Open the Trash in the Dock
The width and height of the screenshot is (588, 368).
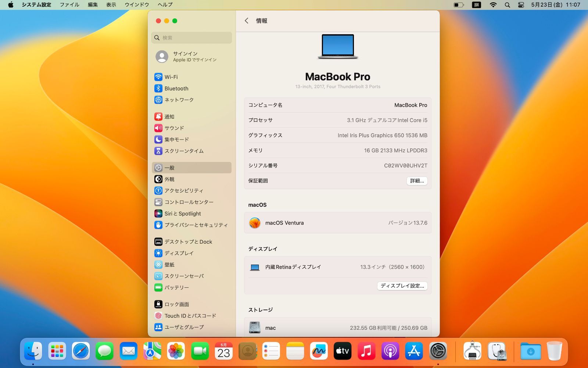[x=555, y=351]
